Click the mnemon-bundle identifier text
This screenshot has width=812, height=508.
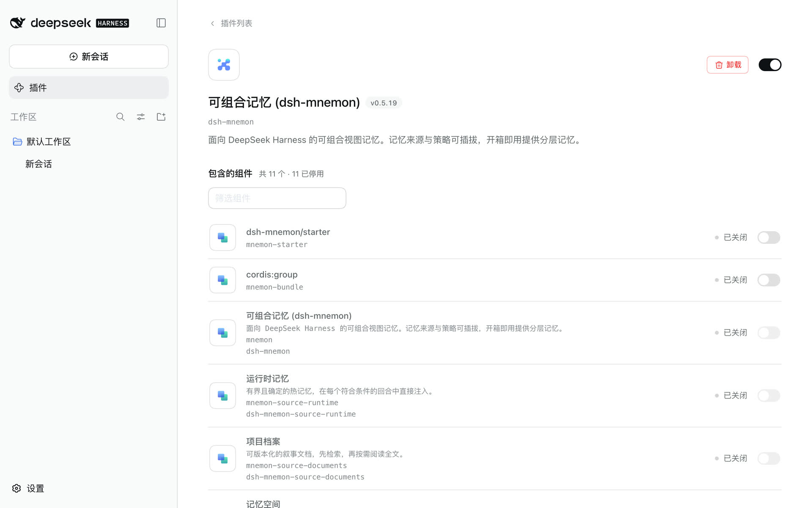click(x=274, y=287)
